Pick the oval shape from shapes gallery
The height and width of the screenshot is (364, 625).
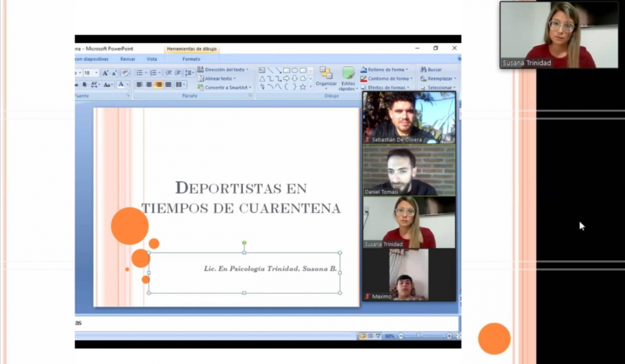(294, 70)
